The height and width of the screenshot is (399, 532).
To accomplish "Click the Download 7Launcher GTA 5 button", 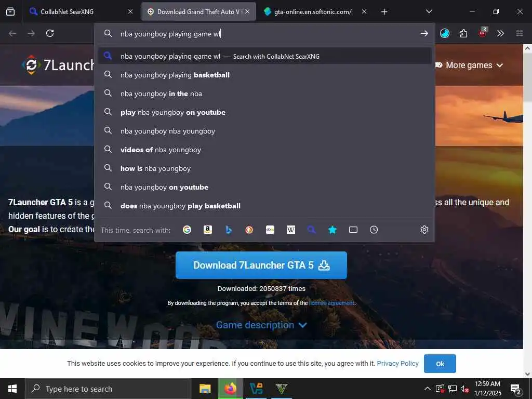I will click(261, 265).
